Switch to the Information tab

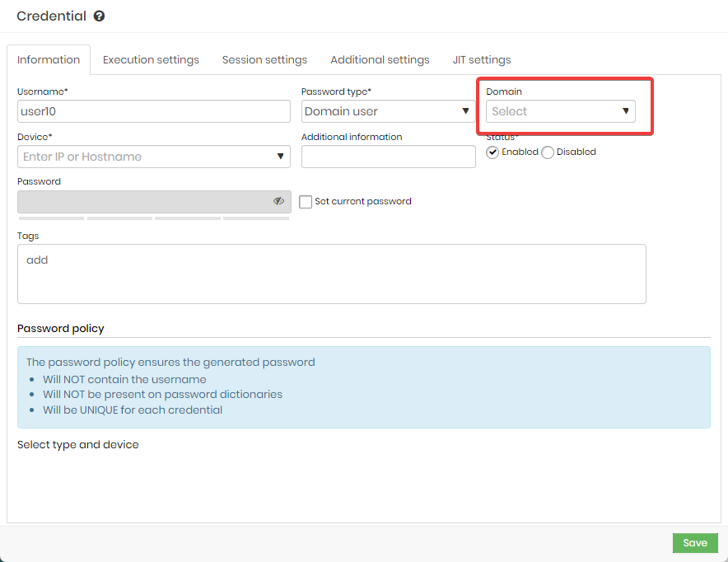[49, 60]
